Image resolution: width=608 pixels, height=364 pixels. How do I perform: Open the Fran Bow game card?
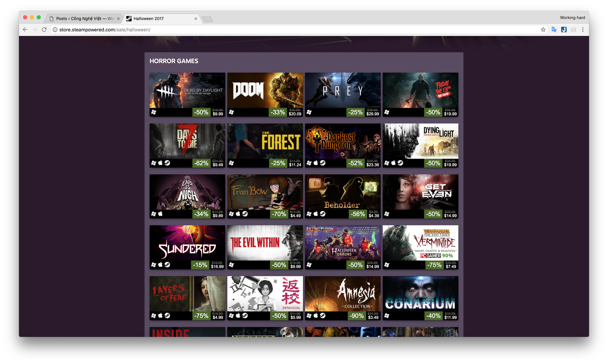[x=265, y=196]
